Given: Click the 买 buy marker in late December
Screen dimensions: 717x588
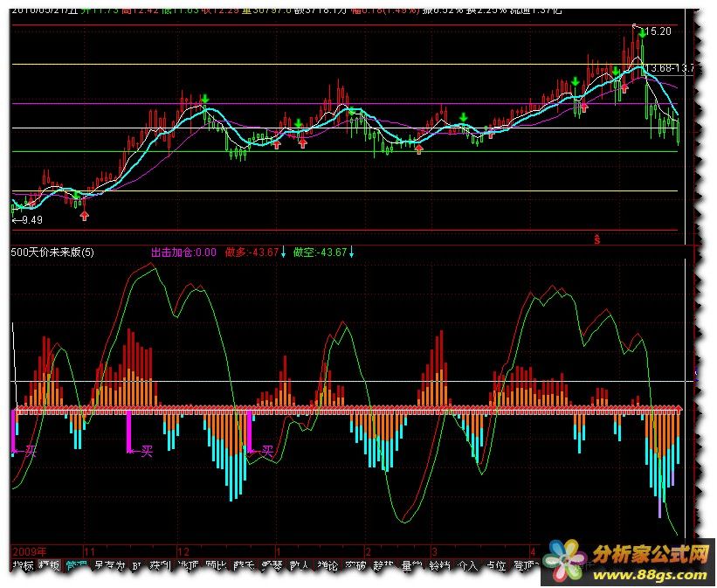Looking at the screenshot, I should (267, 452).
